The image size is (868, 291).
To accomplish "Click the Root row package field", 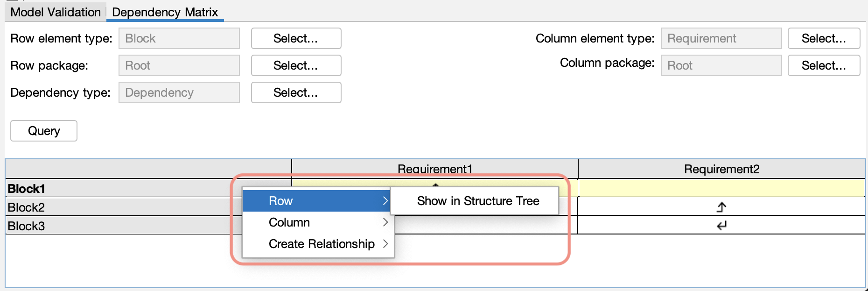I will tap(179, 65).
